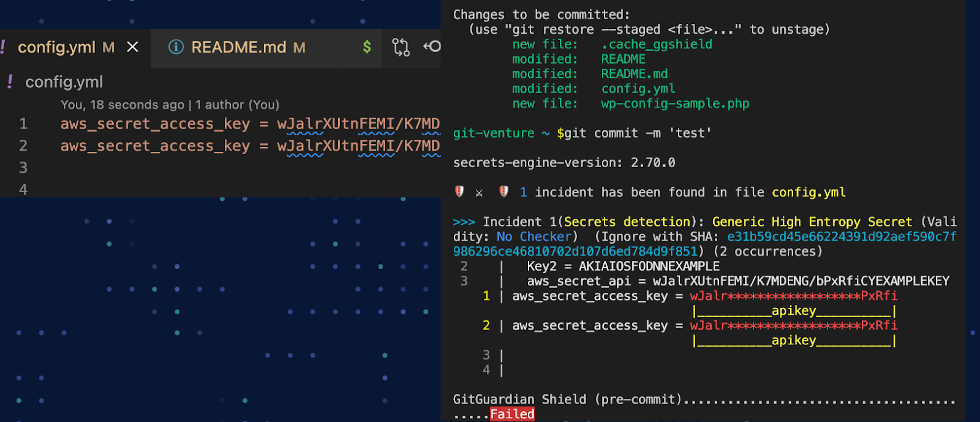The image size is (980, 422).
Task: Click the exclamation icon beside breadcrumb config.yml
Action: coord(10,81)
